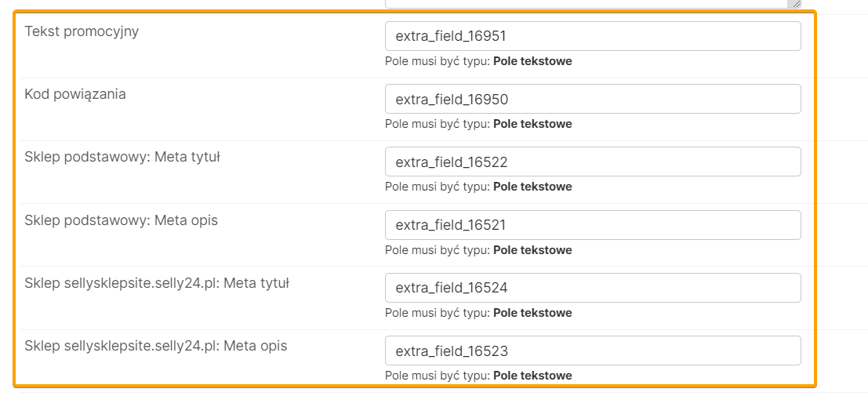Click the field type hint under extra_field_16524
Image resolution: width=868 pixels, height=396 pixels.
coord(478,313)
